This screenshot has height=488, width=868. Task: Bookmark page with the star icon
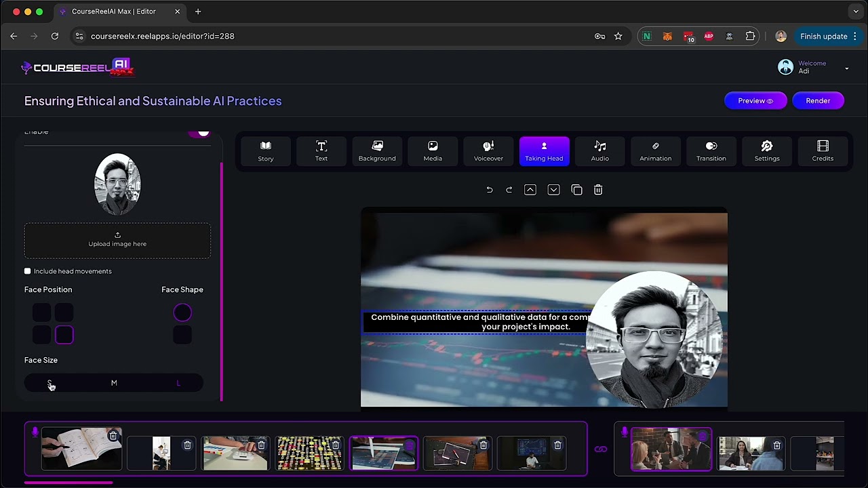coord(618,36)
